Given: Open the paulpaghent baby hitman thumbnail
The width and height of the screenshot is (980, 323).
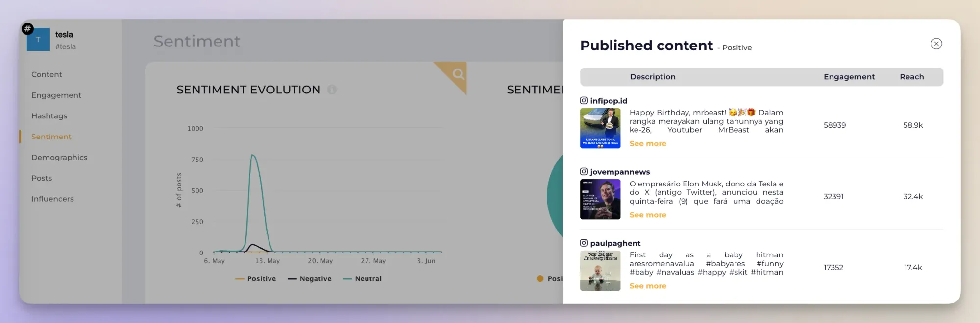Looking at the screenshot, I should tap(600, 271).
